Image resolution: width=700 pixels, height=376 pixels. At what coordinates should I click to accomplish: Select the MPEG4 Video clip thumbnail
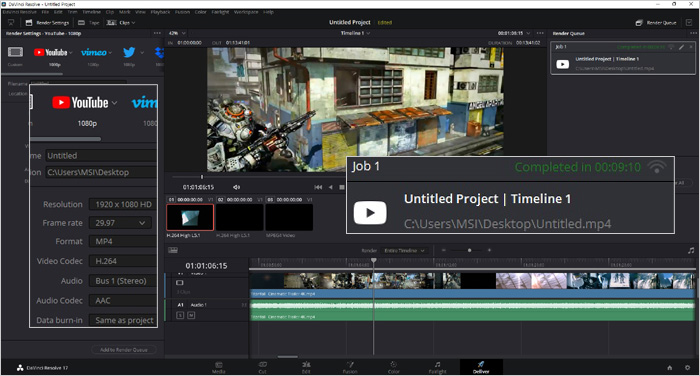pyautogui.click(x=289, y=217)
